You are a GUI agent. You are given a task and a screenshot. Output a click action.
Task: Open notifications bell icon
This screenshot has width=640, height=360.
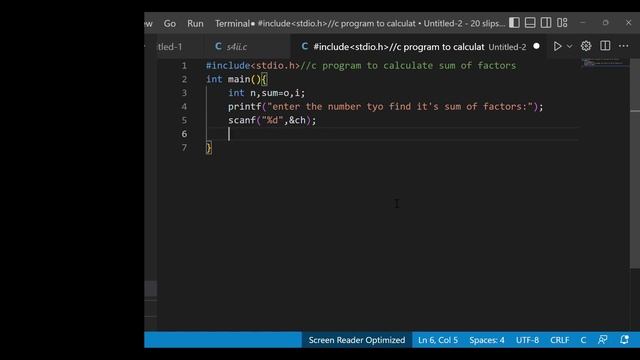pyautogui.click(x=624, y=340)
